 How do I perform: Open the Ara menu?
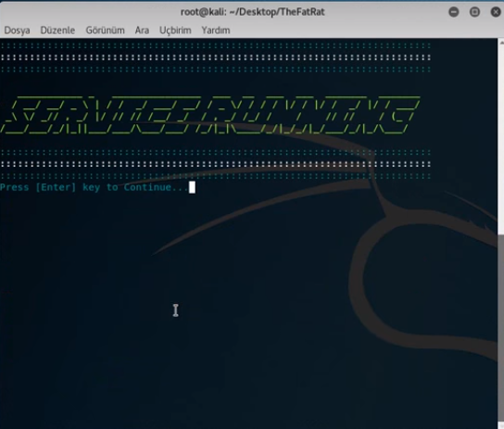click(x=142, y=31)
